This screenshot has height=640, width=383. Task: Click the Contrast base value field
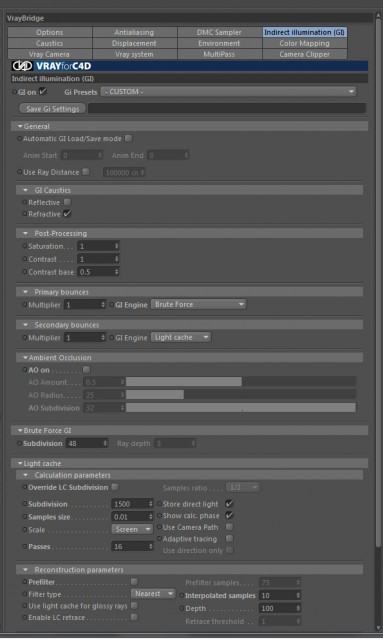point(98,272)
